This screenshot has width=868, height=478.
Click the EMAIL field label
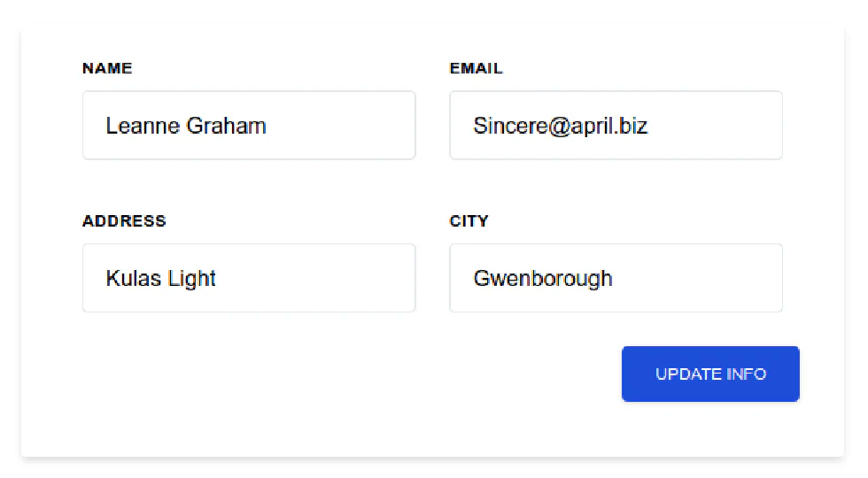click(476, 68)
